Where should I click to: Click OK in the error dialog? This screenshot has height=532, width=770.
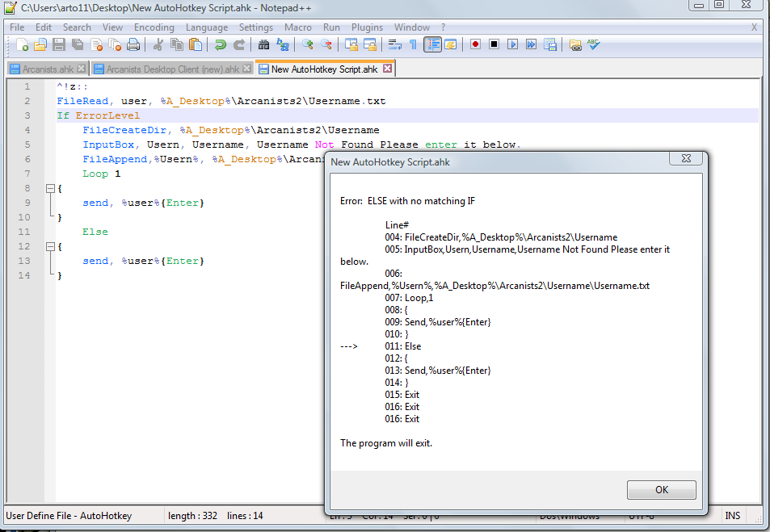coord(661,490)
